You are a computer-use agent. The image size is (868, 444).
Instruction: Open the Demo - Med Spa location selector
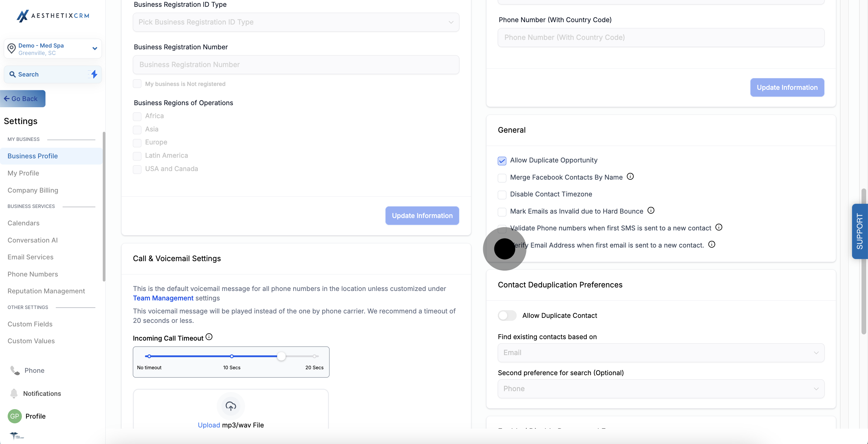tap(53, 49)
